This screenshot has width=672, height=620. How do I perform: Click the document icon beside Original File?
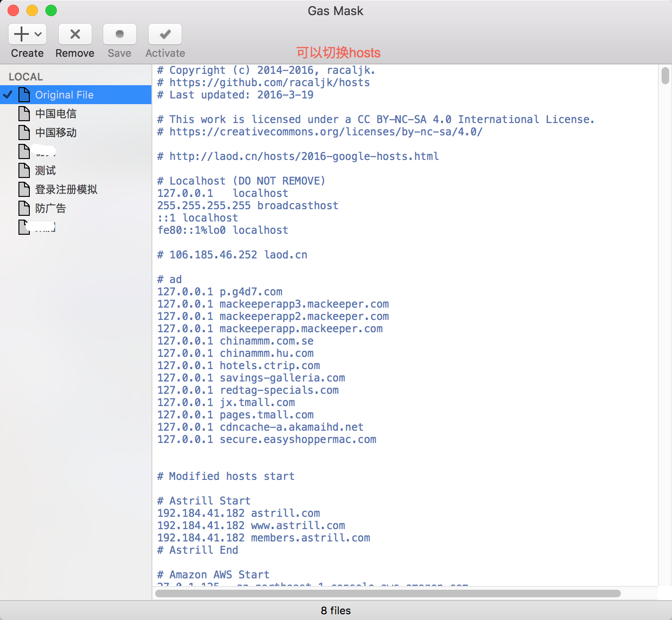point(24,95)
